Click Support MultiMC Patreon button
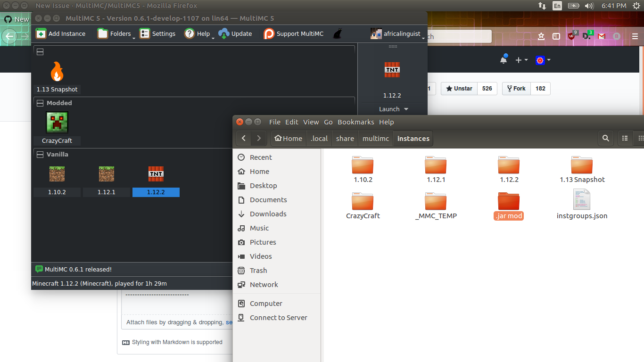Viewport: 644px width, 362px height. click(x=294, y=33)
